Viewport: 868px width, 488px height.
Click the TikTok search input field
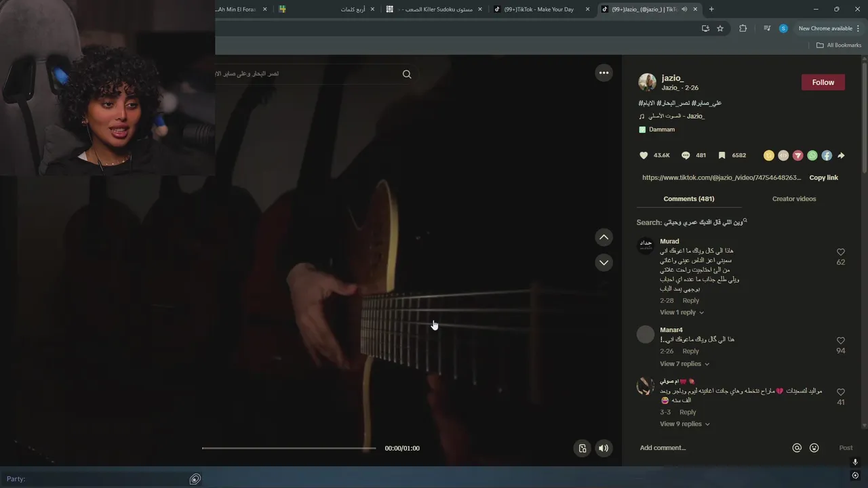[x=305, y=74]
